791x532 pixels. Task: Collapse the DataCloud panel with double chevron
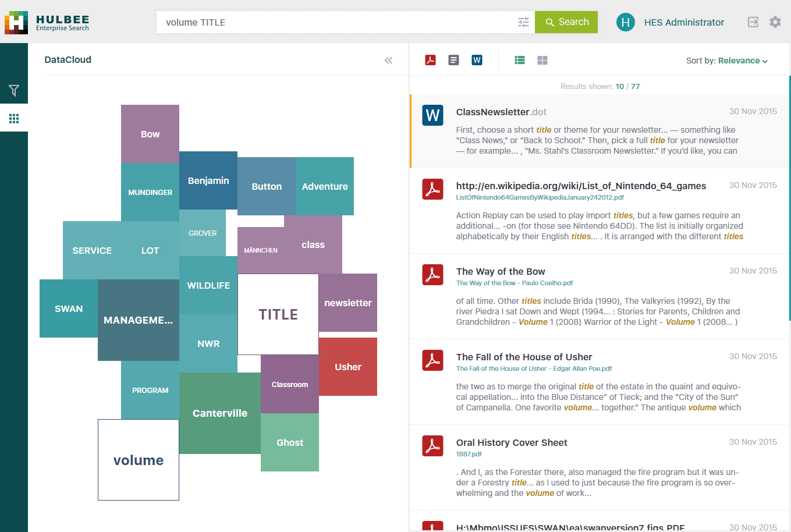(388, 60)
